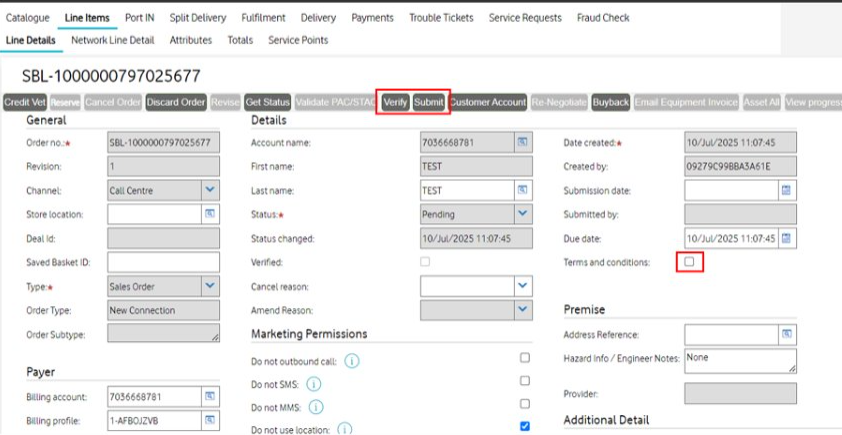Open the Billing account lookup icon
Viewport: 842px width, 435px height.
tap(210, 396)
